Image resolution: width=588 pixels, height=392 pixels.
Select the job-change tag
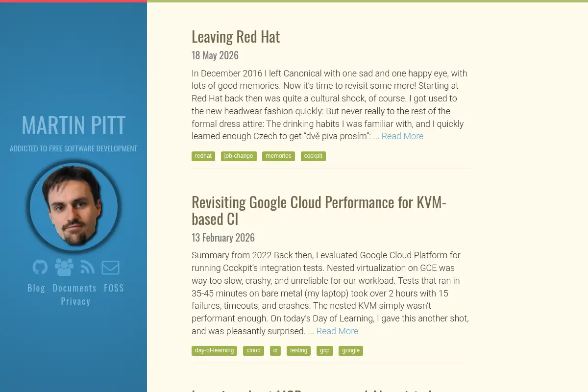coord(239,156)
